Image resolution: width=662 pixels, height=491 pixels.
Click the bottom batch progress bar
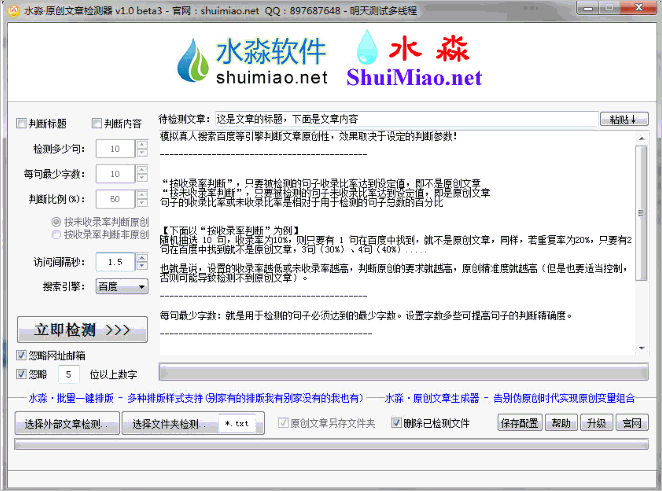click(x=331, y=444)
